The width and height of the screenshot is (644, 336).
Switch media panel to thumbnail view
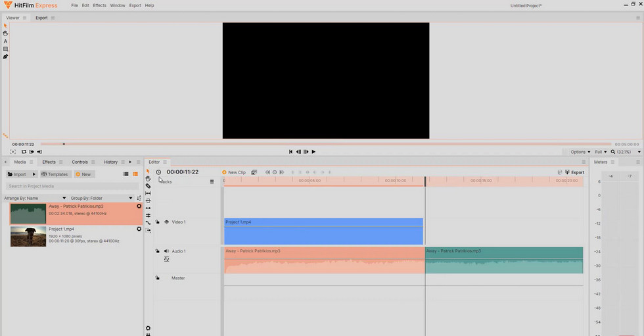click(x=135, y=174)
